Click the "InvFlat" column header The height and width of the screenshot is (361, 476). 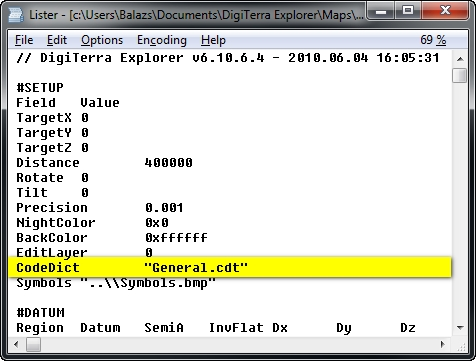pyautogui.click(x=236, y=328)
